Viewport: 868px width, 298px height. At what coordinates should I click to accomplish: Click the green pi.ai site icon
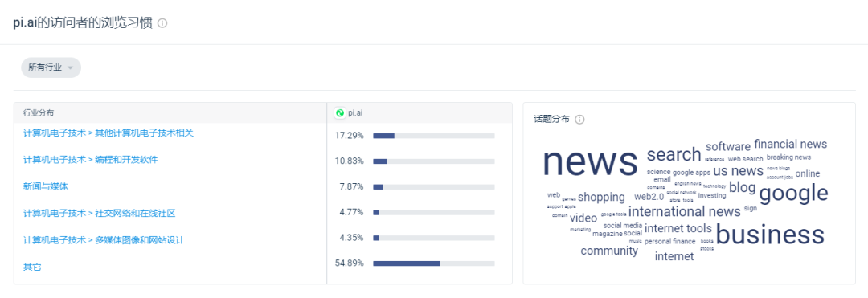point(340,112)
